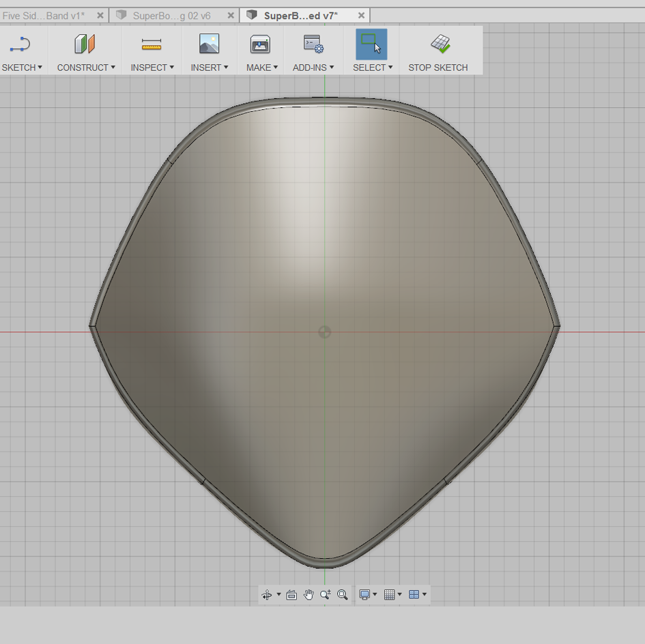Switch to the Five Sid...Band v1 tab
Viewport: 645px width, 644px height.
(44, 16)
